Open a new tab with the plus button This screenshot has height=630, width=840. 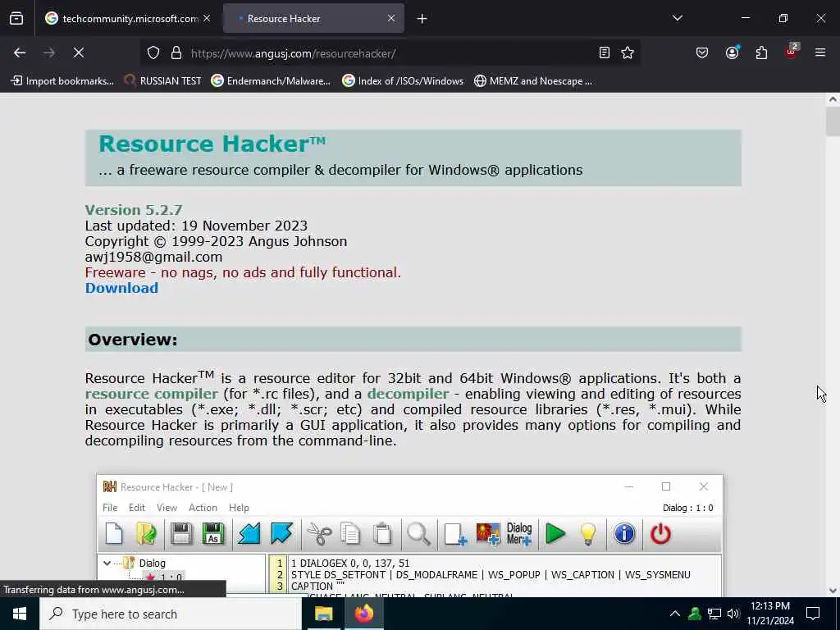[x=422, y=19]
